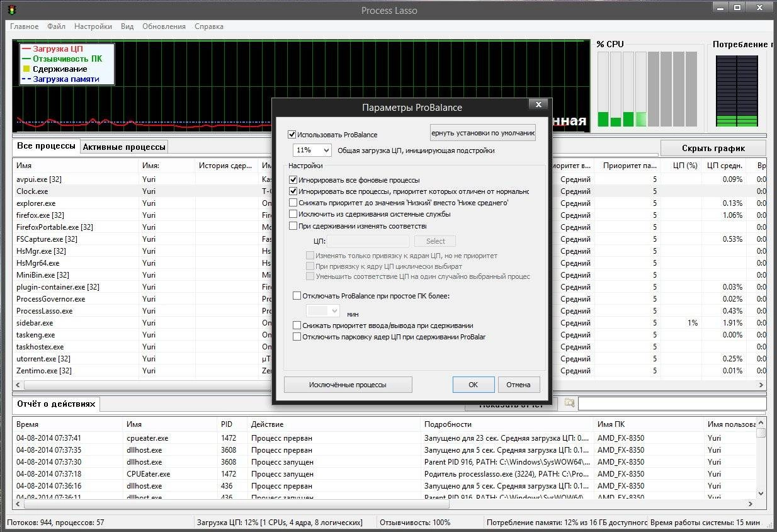Switch to the Активные процессы tab
Viewport: 777px width, 532px height.
(125, 147)
